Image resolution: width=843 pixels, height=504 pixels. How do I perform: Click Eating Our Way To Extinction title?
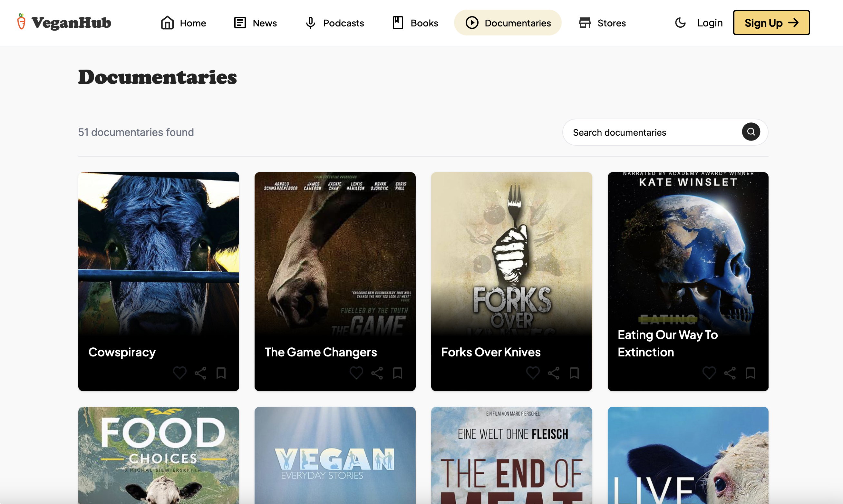pos(667,344)
